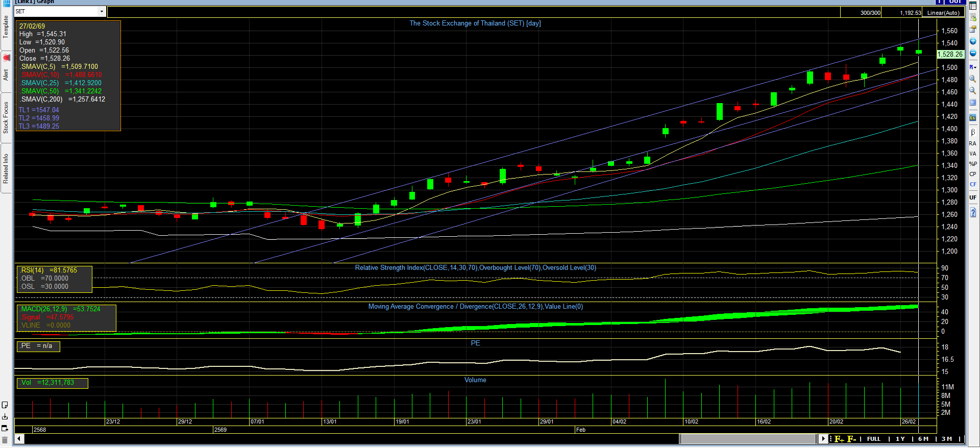Click the properties hand icon in right toolbar
Viewport: 980px width, 448px height.
click(973, 29)
